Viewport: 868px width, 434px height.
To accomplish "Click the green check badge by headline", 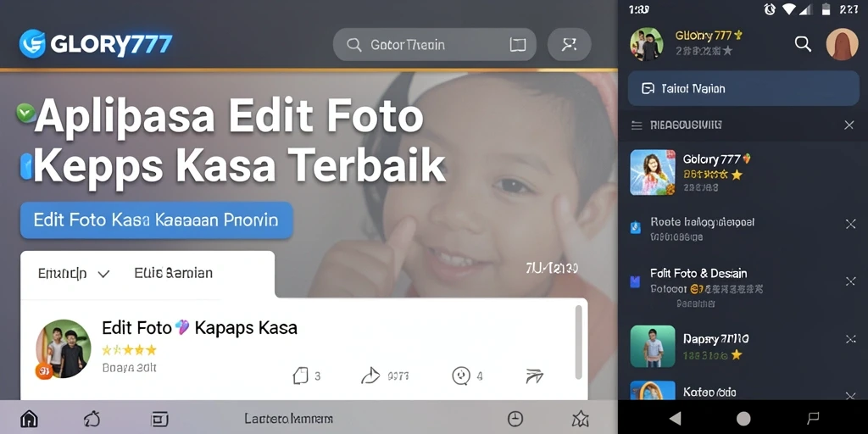I will pyautogui.click(x=25, y=113).
